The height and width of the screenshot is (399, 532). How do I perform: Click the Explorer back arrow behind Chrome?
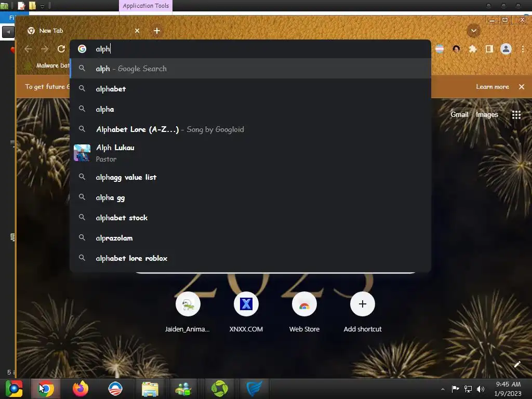(8, 32)
